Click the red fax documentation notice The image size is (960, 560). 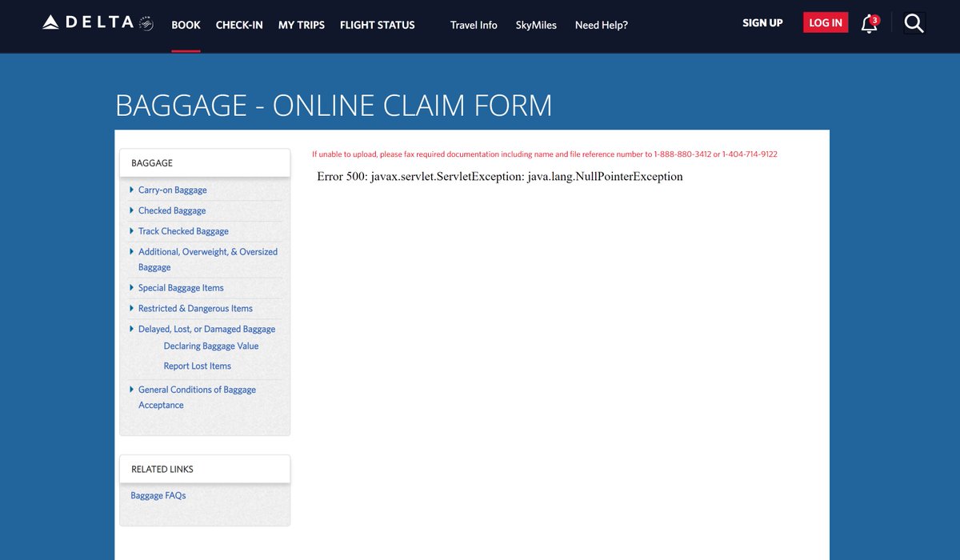coord(545,154)
